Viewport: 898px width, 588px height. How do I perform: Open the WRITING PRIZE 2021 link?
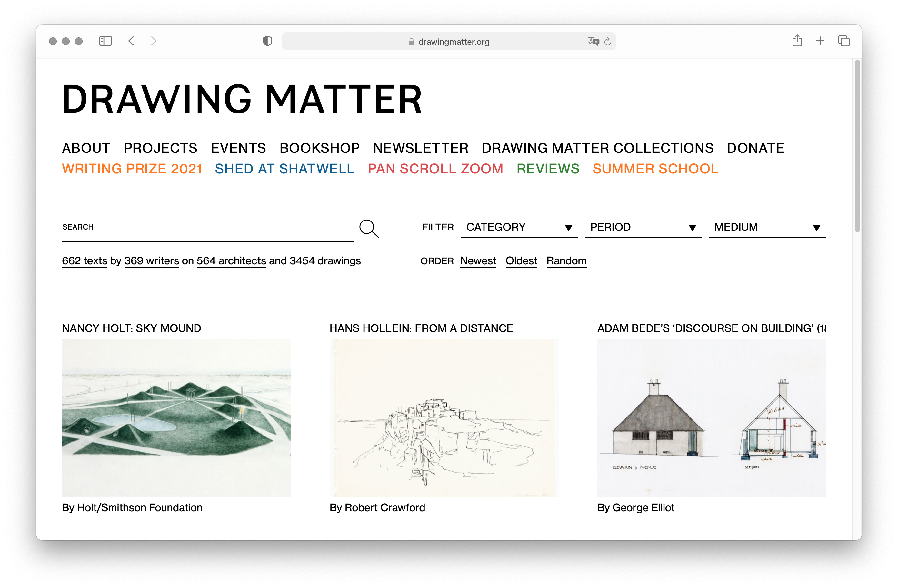pyautogui.click(x=132, y=169)
